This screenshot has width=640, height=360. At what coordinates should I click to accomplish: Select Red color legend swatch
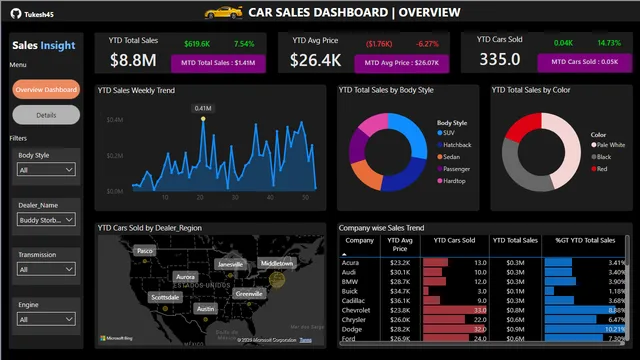coord(593,169)
